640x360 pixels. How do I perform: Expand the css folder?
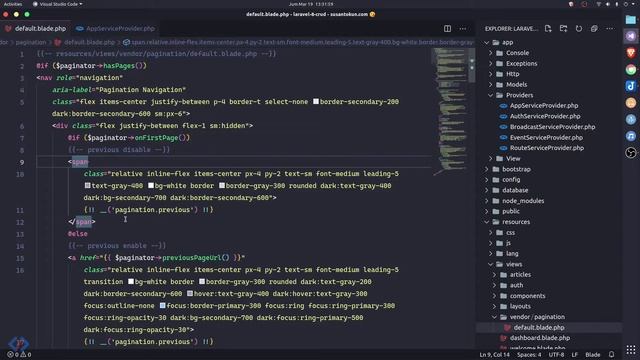(491, 233)
